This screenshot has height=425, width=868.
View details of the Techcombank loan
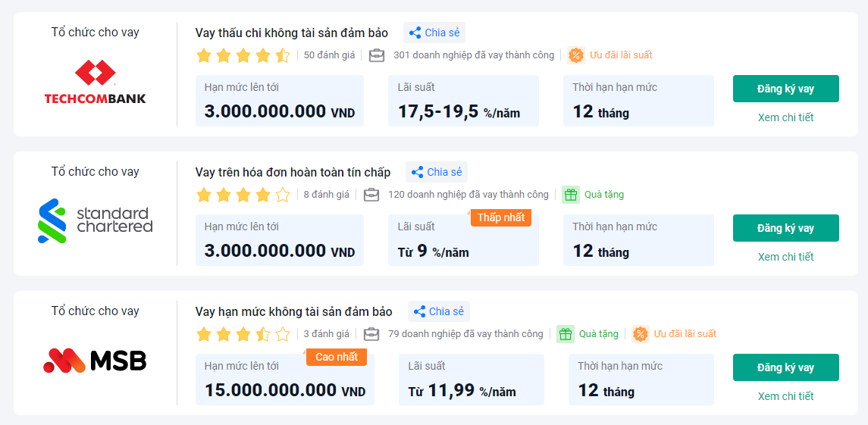(785, 117)
